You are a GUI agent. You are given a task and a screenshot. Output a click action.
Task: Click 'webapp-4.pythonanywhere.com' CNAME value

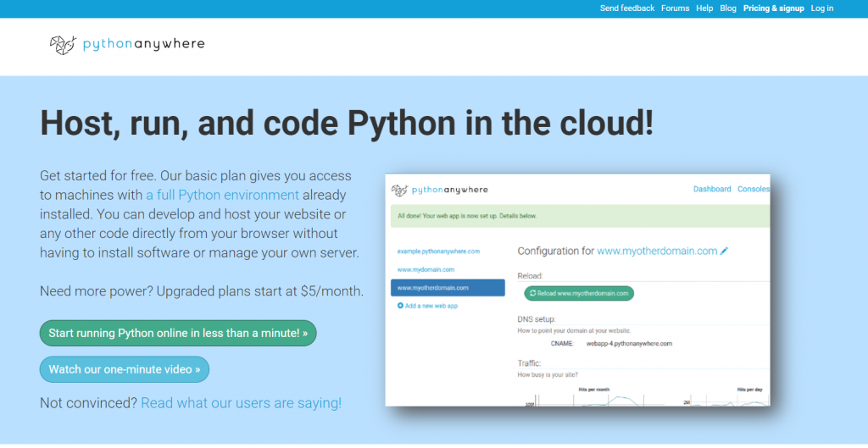tap(630, 344)
